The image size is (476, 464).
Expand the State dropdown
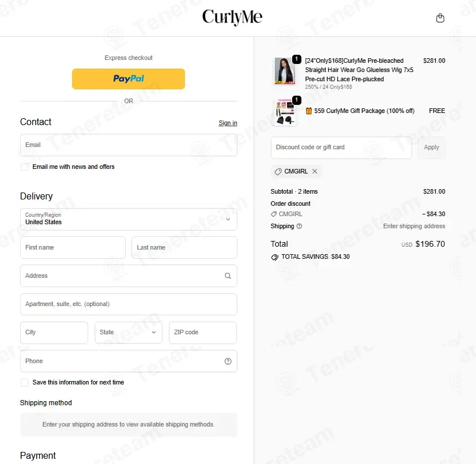(129, 333)
